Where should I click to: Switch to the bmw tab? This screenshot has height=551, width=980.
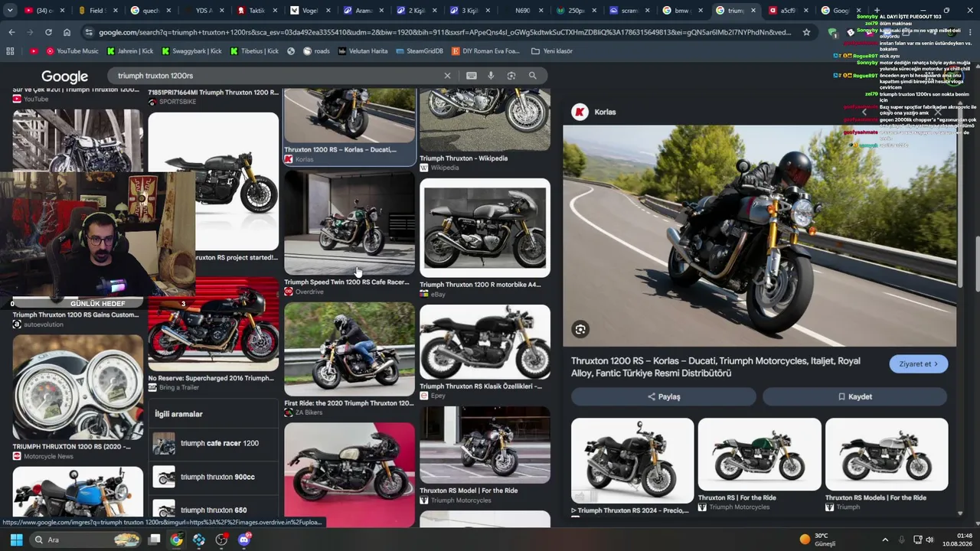(682, 11)
